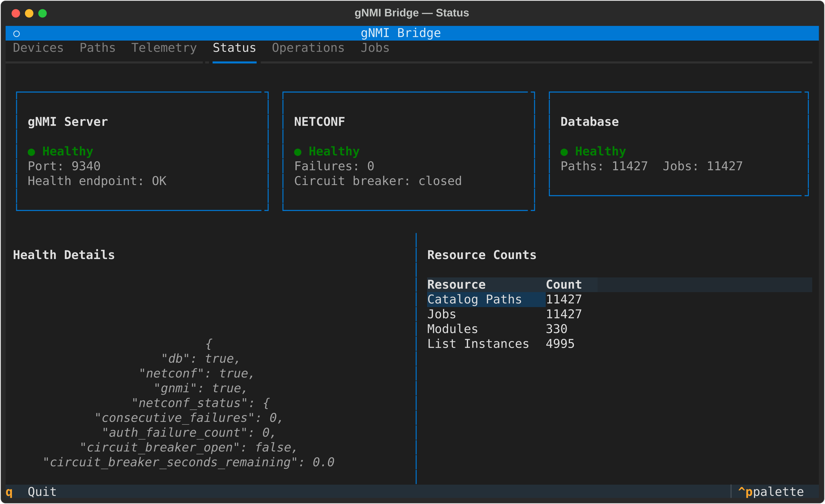Click the Catalog Paths count 11427
The image size is (825, 504).
click(564, 299)
